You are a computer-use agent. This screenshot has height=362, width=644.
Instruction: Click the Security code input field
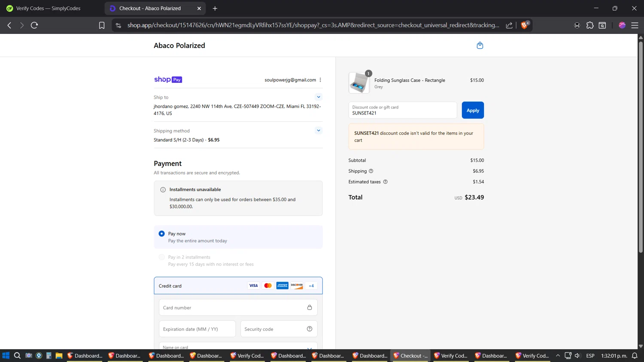coord(279,329)
